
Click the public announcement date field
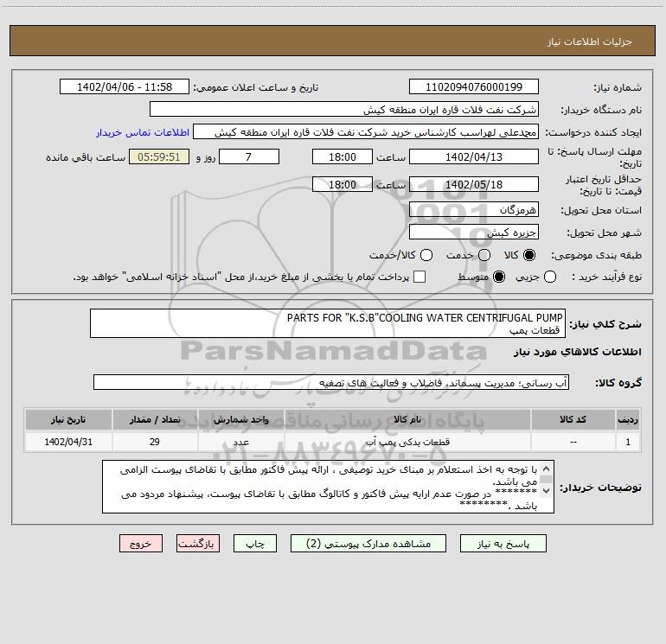coord(125,86)
